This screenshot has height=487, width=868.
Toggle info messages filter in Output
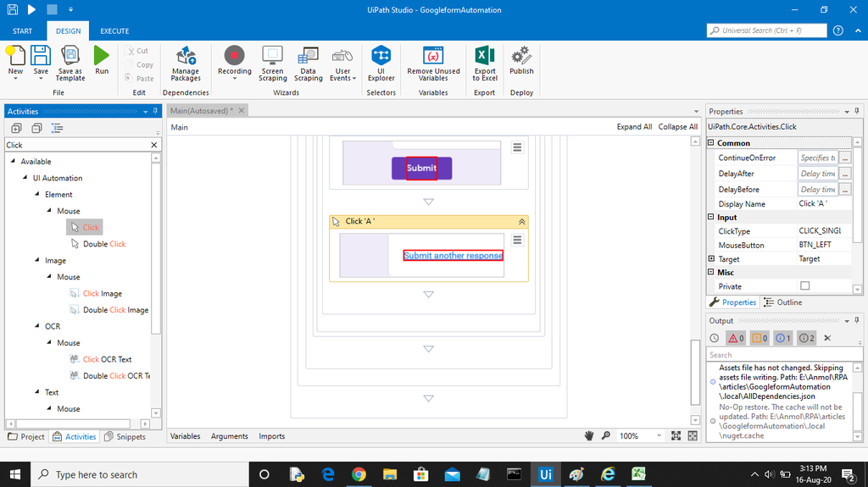(x=783, y=338)
